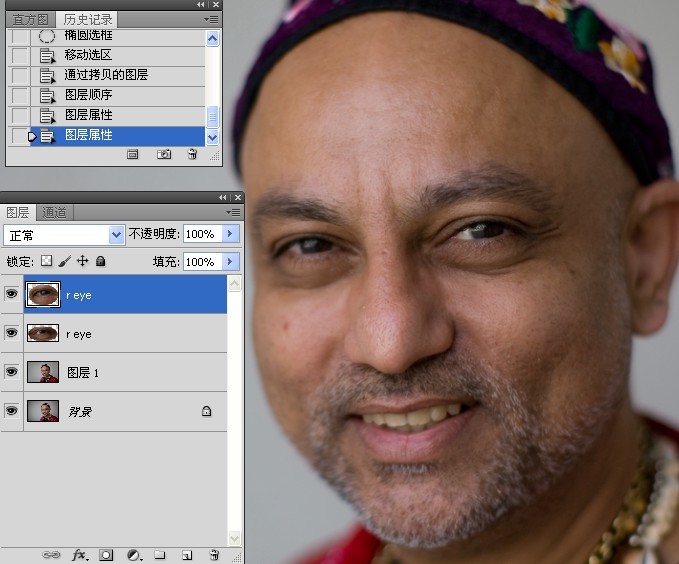Delete current history state trash icon
The width and height of the screenshot is (679, 564).
tap(192, 154)
